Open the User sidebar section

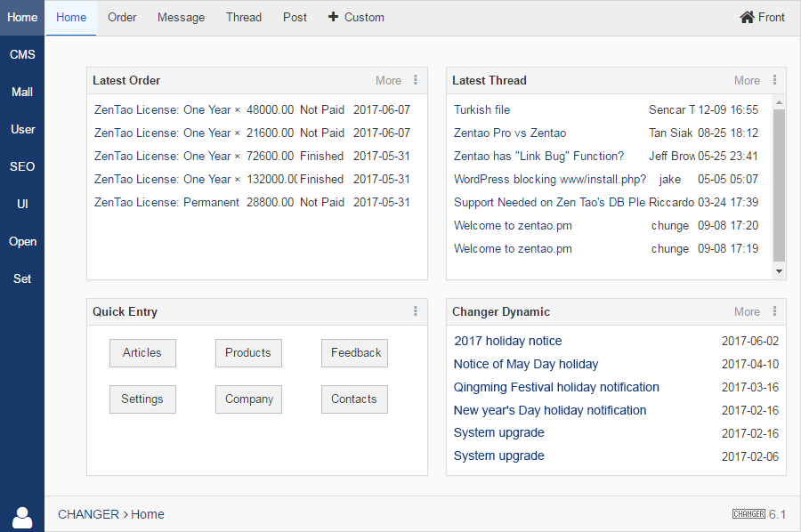pos(22,129)
